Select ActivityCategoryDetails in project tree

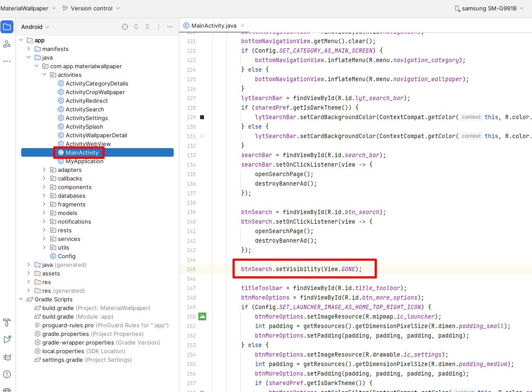point(97,83)
